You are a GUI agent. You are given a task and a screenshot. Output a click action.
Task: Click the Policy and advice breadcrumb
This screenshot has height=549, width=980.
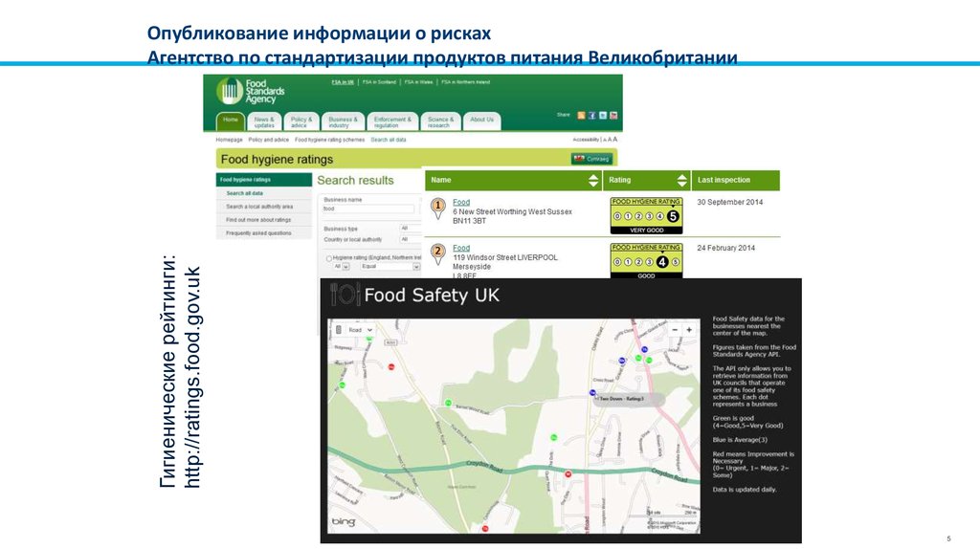268,140
